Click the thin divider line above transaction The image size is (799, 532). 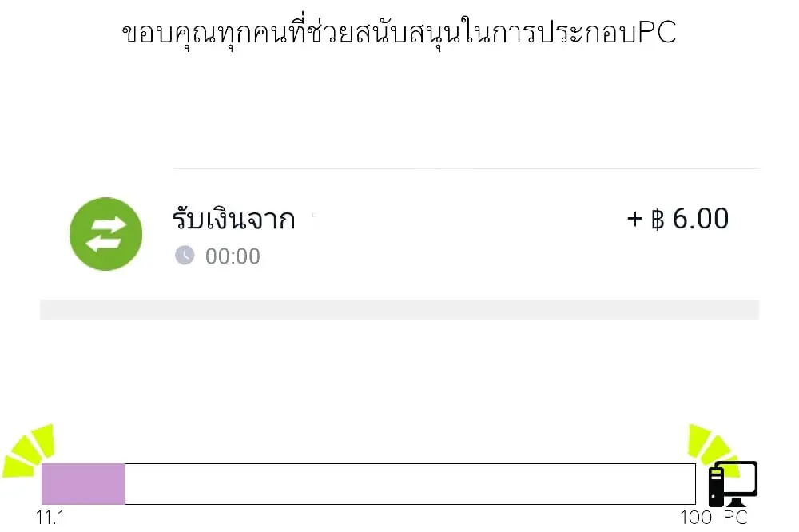point(466,169)
